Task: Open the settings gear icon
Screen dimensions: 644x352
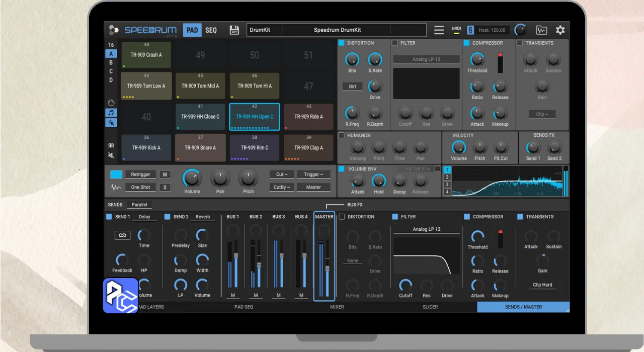Action: (x=560, y=30)
